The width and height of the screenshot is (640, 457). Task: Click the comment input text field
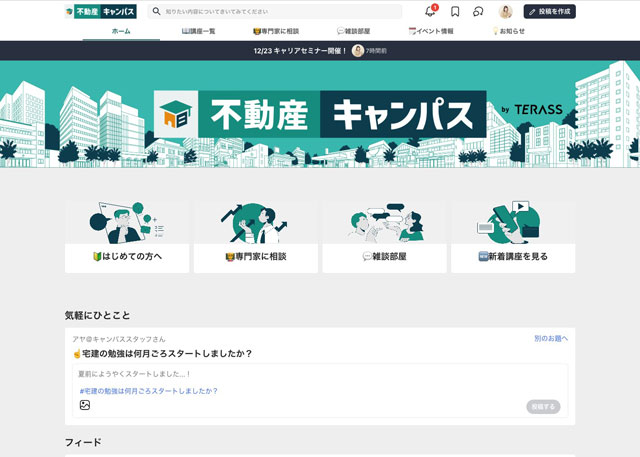coord(320,374)
